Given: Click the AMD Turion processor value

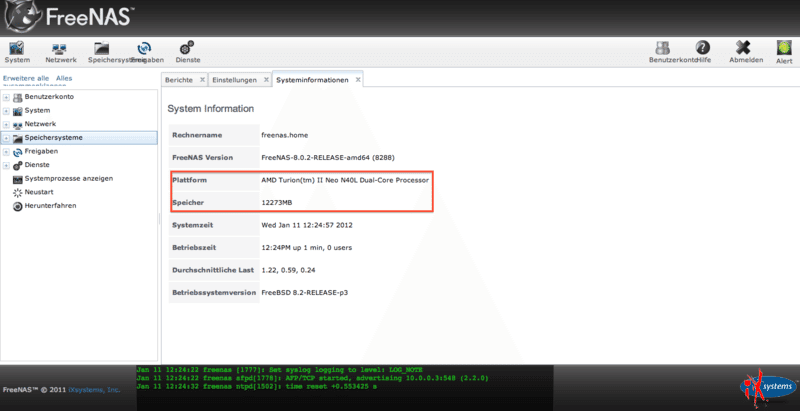Looking at the screenshot, I should click(x=345, y=181).
